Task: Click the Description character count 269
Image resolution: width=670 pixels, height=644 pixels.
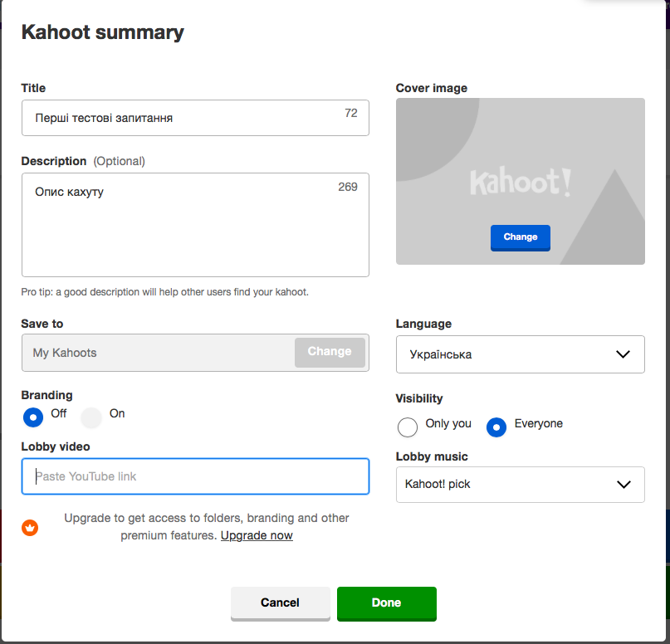Action: click(x=348, y=187)
